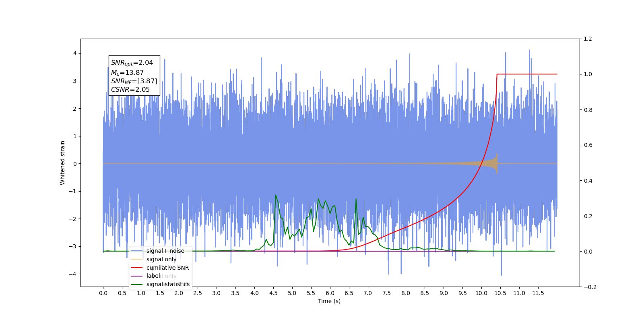
Task: Click the left y-axis tick label −4
Action: coord(72,274)
